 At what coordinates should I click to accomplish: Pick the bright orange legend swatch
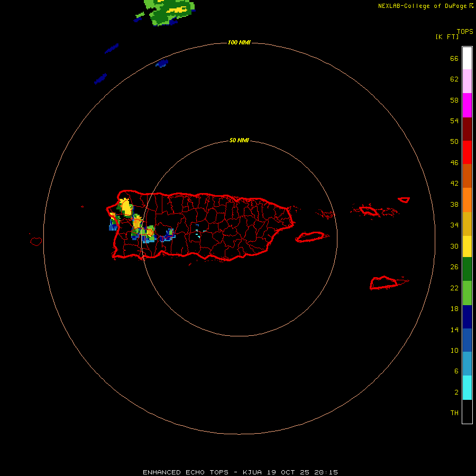coord(467,200)
